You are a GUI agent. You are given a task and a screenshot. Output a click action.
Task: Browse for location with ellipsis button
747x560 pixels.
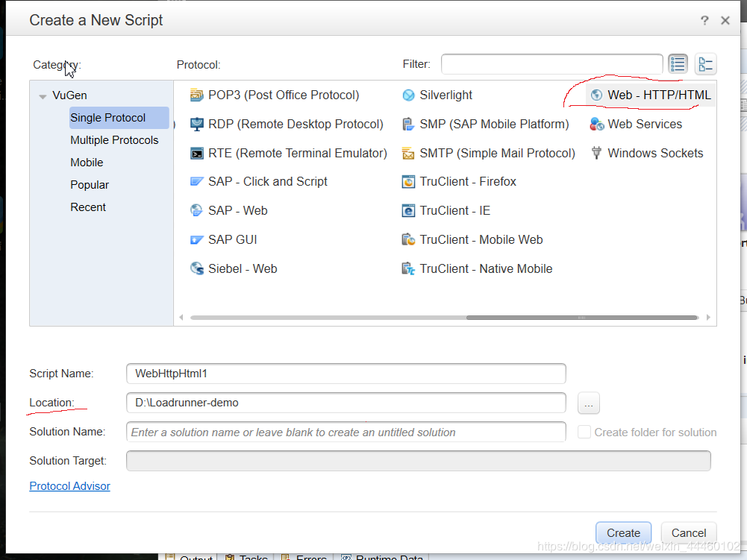click(588, 403)
